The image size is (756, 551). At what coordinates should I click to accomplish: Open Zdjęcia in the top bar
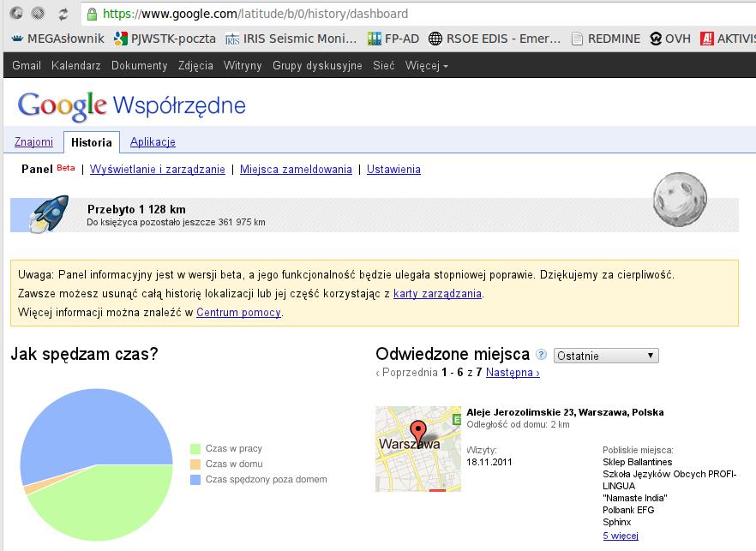coord(195,65)
